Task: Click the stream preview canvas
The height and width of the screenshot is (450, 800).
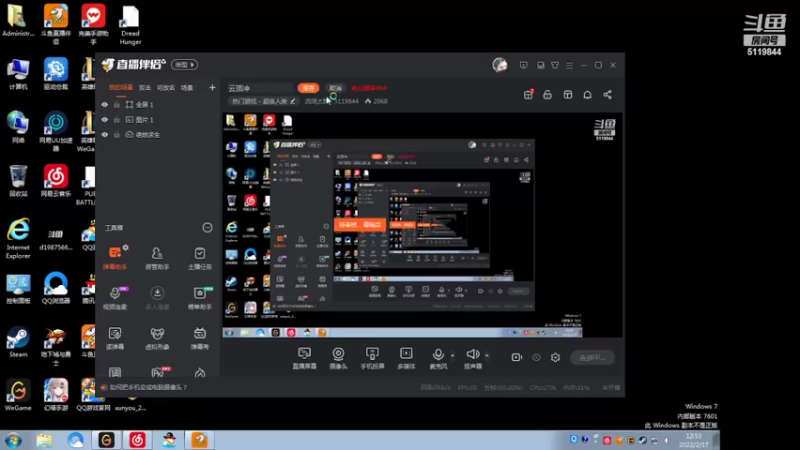Action: click(x=422, y=225)
